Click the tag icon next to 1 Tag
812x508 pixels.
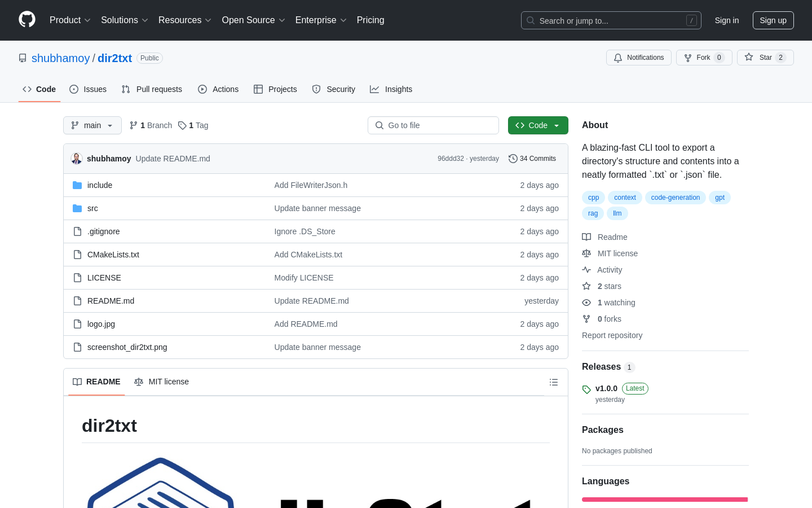[182, 125]
